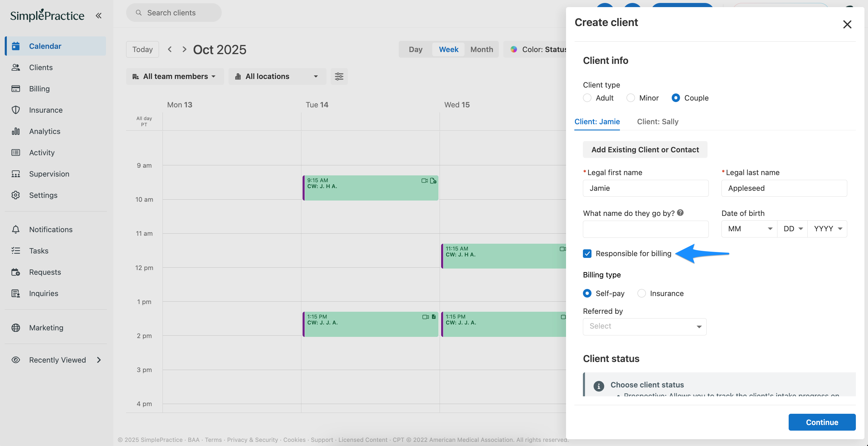Open the Notifications bell icon
The image size is (868, 446).
click(15, 230)
